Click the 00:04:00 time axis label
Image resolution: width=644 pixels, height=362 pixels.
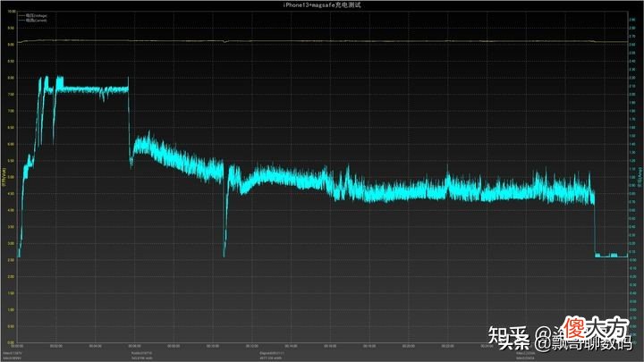click(96, 347)
